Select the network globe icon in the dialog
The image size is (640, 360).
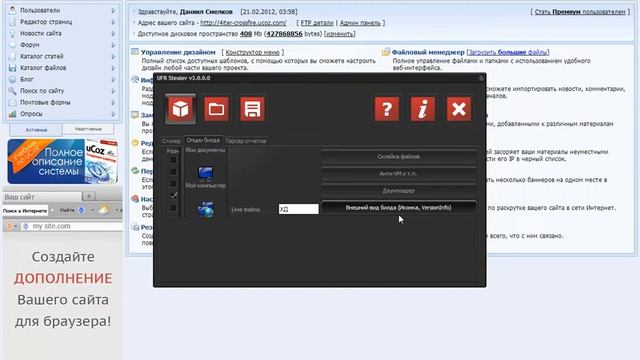[206, 209]
